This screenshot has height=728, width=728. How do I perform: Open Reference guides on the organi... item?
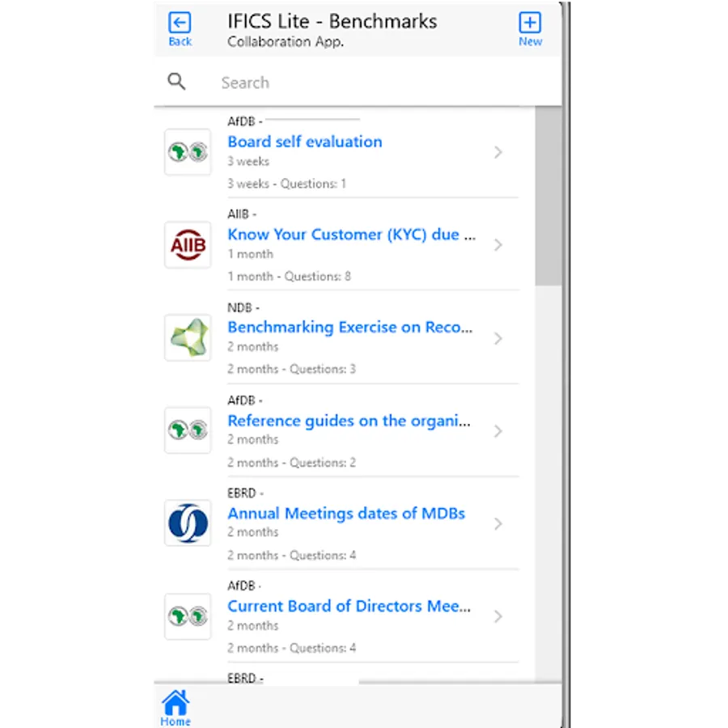349,421
